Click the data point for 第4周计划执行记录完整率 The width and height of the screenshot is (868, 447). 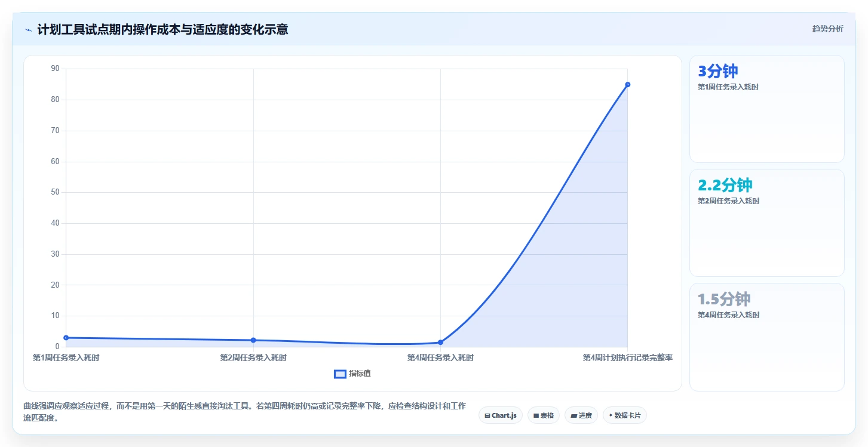(x=628, y=85)
